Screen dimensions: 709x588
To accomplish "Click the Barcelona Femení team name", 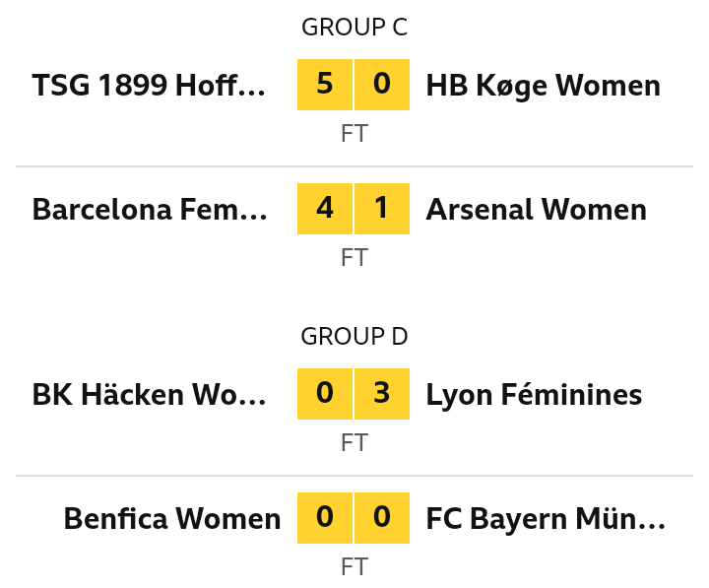I will (150, 210).
